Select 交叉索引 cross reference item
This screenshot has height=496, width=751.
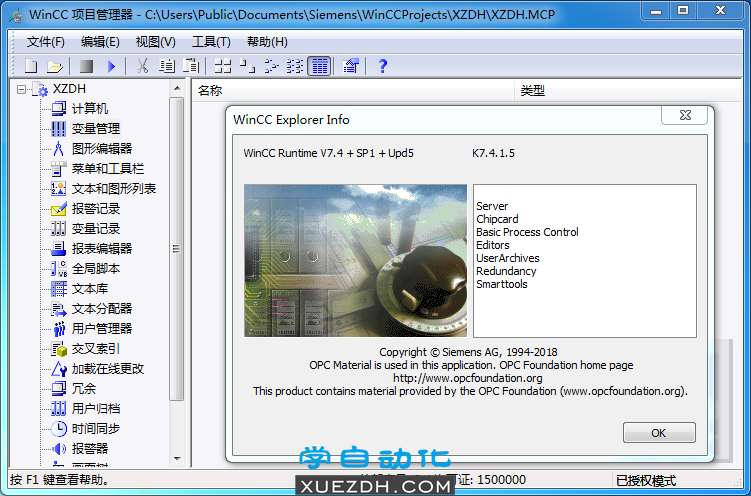(x=96, y=349)
